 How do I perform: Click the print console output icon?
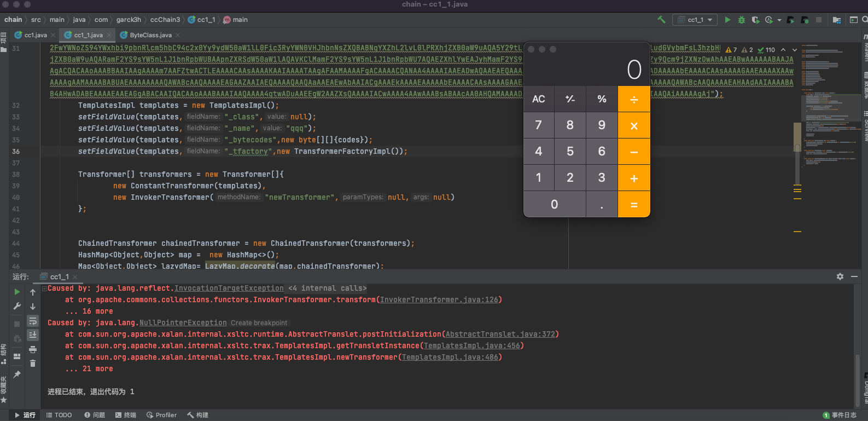pyautogui.click(x=33, y=349)
